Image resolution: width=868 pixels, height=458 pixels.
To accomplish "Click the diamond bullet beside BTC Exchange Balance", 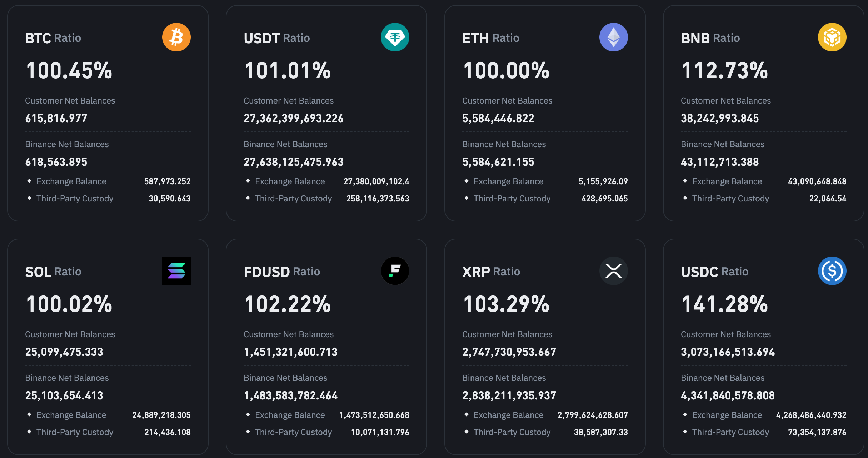I will (x=30, y=181).
